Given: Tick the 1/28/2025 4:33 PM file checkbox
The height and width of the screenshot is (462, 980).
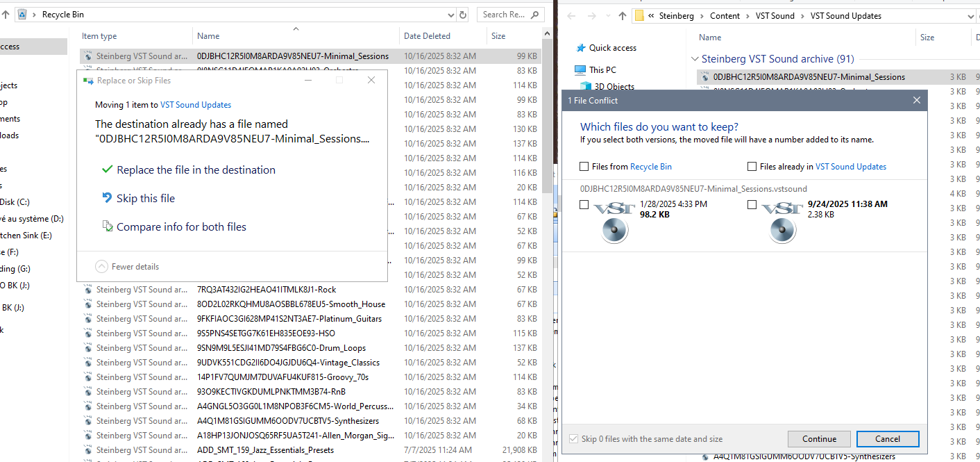Looking at the screenshot, I should point(584,205).
